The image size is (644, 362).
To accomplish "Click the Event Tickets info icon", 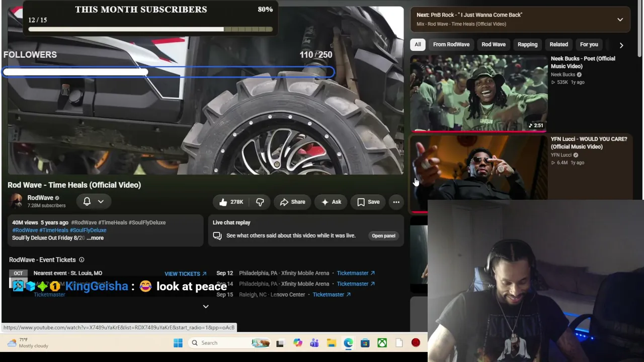I will pyautogui.click(x=82, y=260).
